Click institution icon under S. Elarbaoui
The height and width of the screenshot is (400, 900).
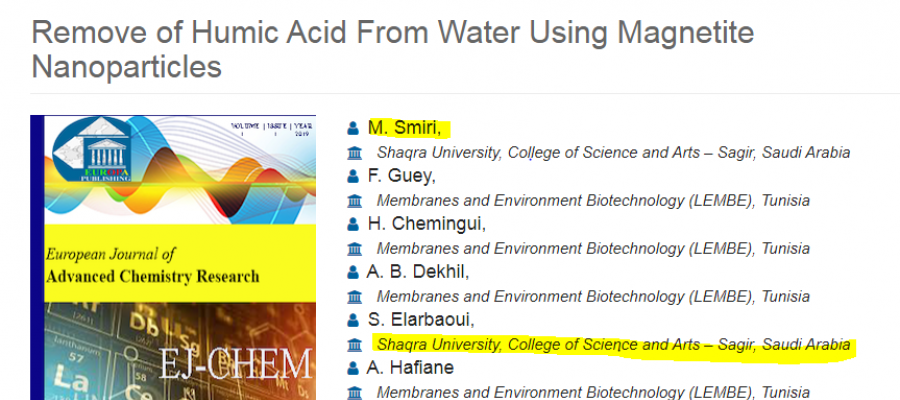pos(355,345)
